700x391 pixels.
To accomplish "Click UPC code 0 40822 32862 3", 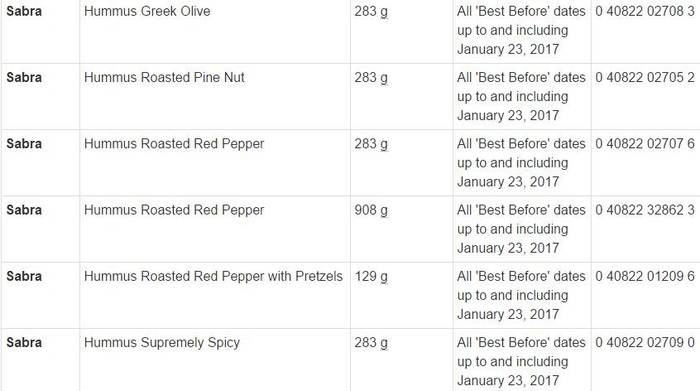I will coord(645,210).
